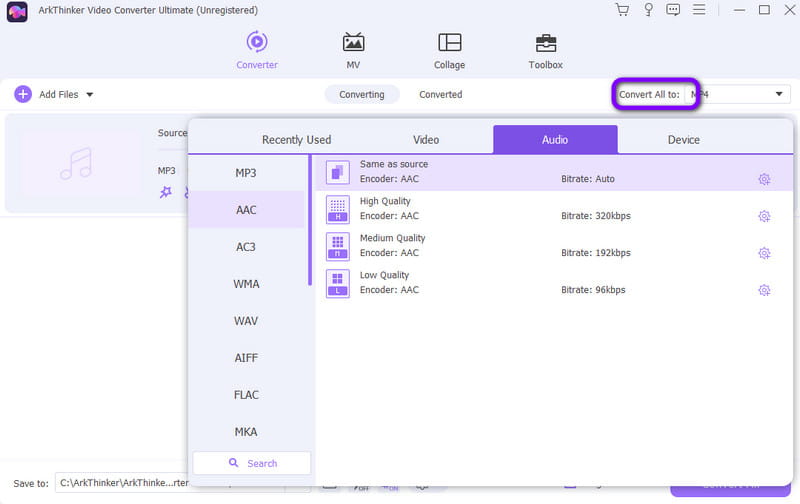Viewport: 800px width, 504px height.
Task: Switch to the Device tab
Action: pyautogui.click(x=684, y=140)
